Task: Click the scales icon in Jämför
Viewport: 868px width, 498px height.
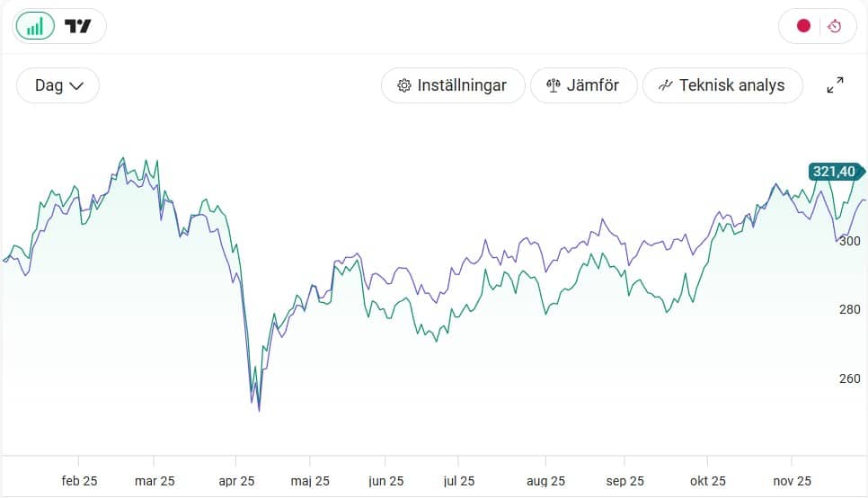Action: point(553,85)
